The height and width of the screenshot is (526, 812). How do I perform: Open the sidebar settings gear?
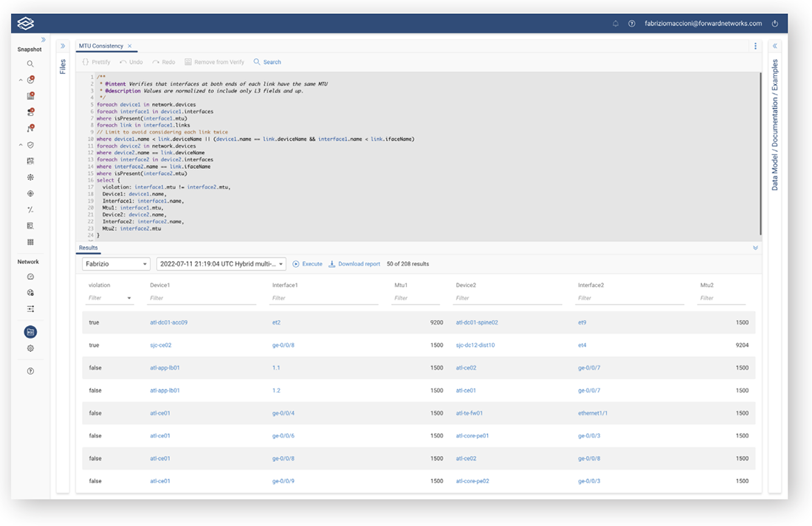point(30,348)
